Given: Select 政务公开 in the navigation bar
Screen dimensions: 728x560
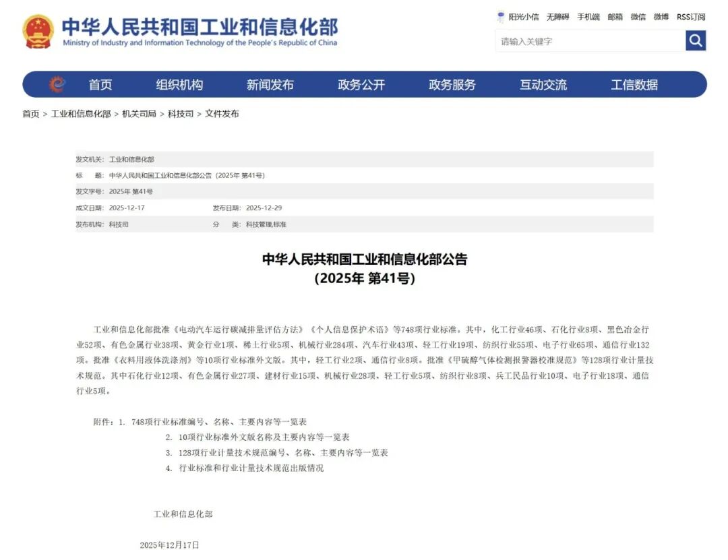Looking at the screenshot, I should [361, 85].
